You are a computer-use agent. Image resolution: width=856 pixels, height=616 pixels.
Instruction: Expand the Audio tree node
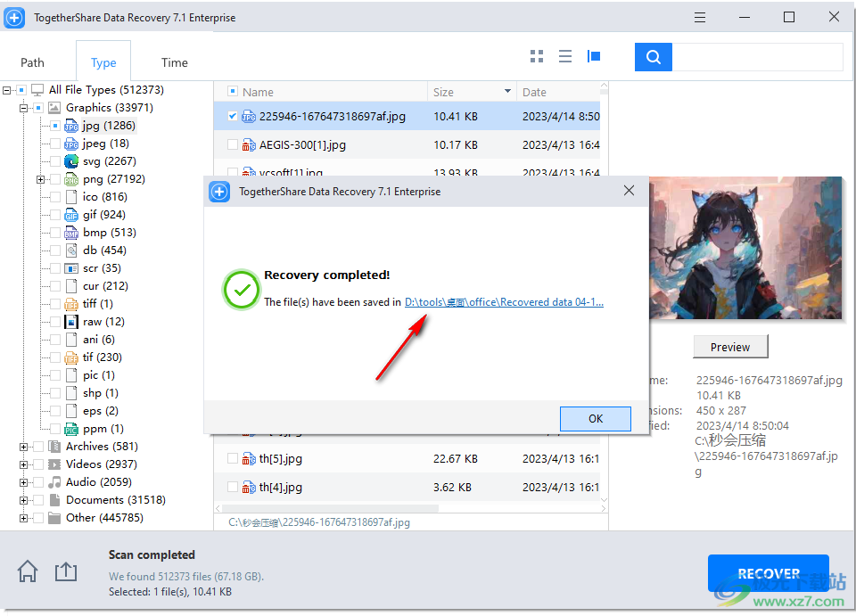point(23,482)
